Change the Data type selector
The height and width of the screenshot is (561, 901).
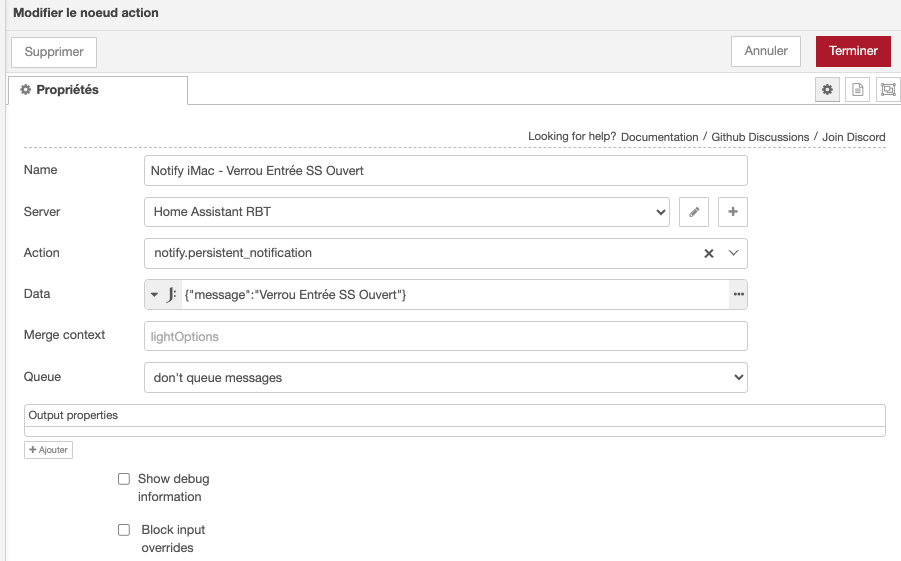click(x=162, y=294)
